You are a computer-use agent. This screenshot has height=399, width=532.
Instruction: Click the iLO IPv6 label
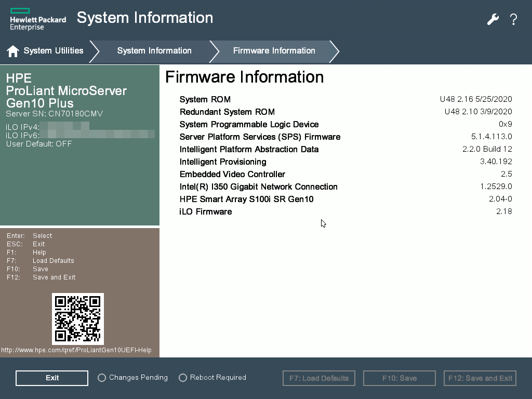[22, 136]
